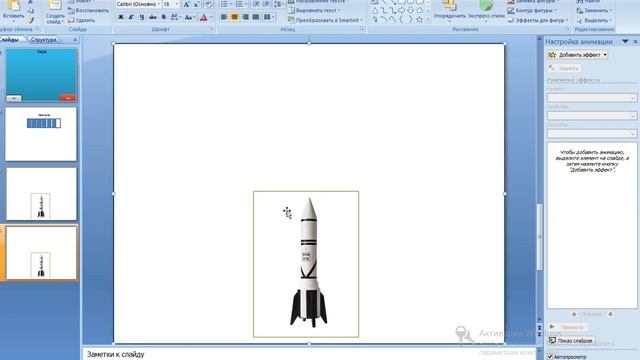Increase font size with the large A icon
This screenshot has width=640, height=360.
(x=186, y=4)
